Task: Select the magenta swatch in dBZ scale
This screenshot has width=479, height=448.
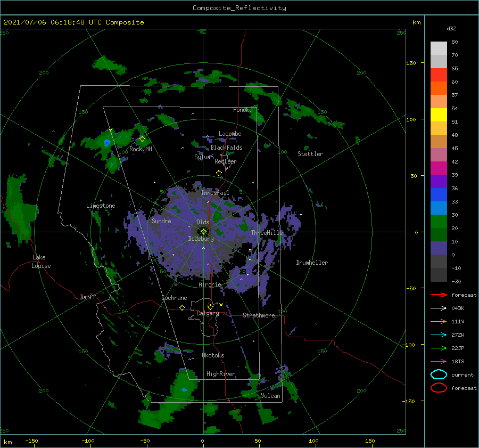Action: (439, 168)
